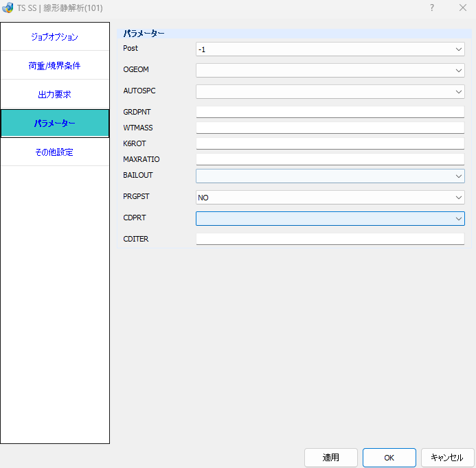The image size is (476, 468).
Task: Expand the CDPRT dropdown
Action: click(330, 219)
